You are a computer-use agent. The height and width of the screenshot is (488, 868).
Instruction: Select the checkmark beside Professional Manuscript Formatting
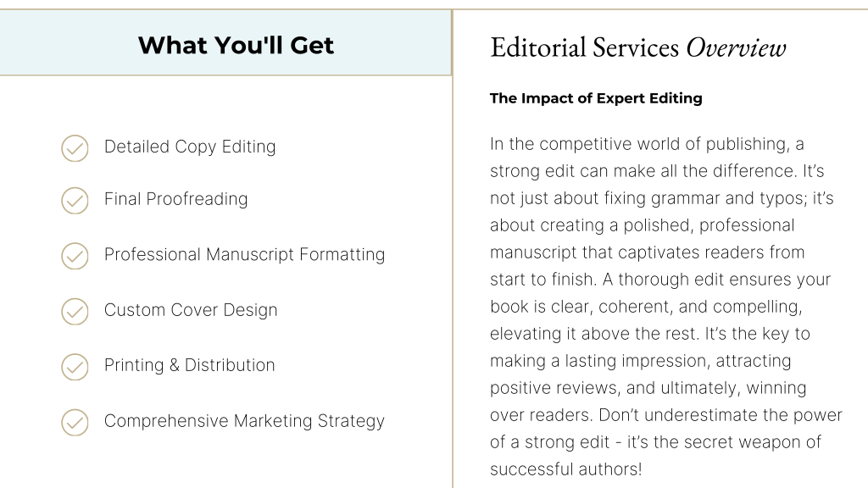tap(75, 256)
